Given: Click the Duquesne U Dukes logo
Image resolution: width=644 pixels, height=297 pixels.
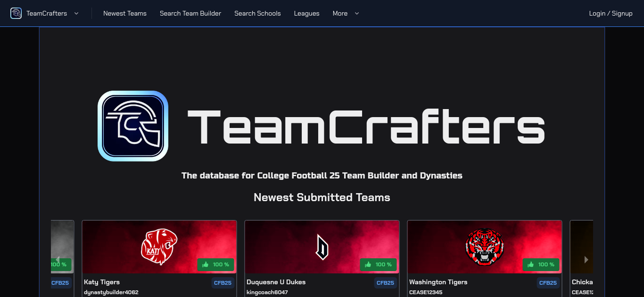Looking at the screenshot, I should 322,247.
